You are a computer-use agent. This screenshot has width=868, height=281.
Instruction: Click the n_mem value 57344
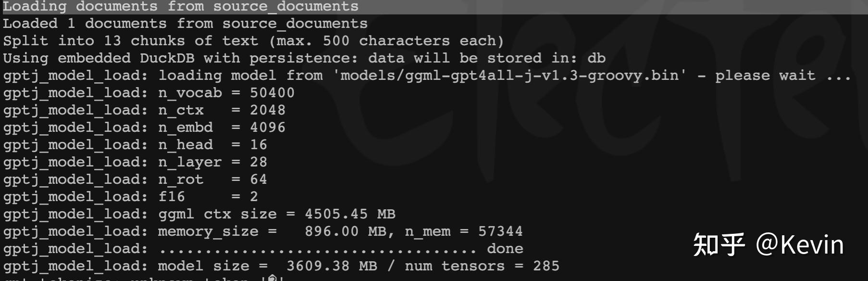500,231
